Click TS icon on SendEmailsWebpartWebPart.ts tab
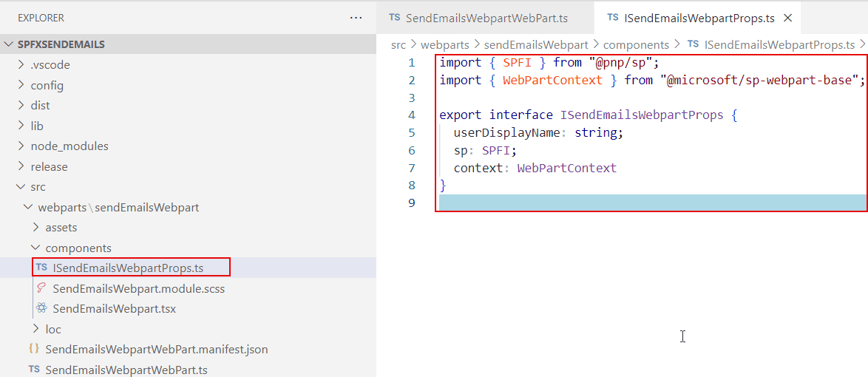 [x=395, y=17]
